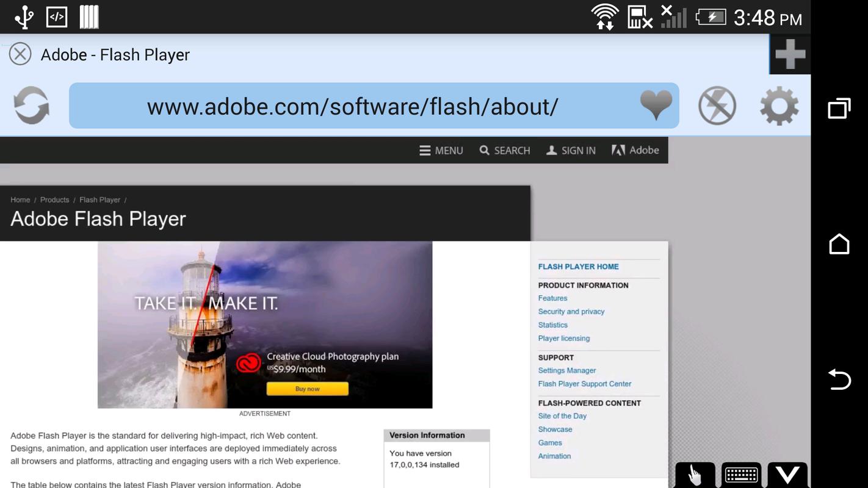Open FLASH PLAYER HOME link
The width and height of the screenshot is (868, 488).
pyautogui.click(x=578, y=267)
